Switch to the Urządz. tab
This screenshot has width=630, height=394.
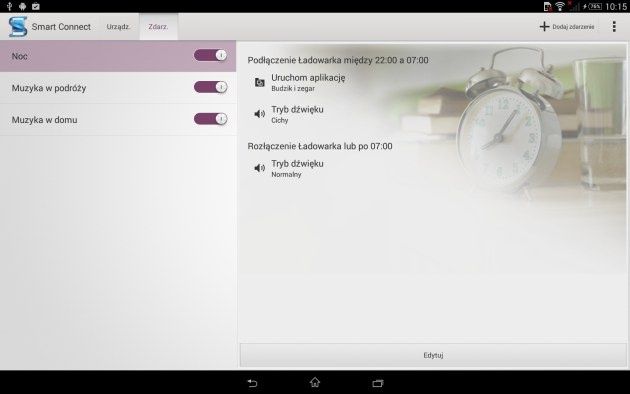(118, 27)
